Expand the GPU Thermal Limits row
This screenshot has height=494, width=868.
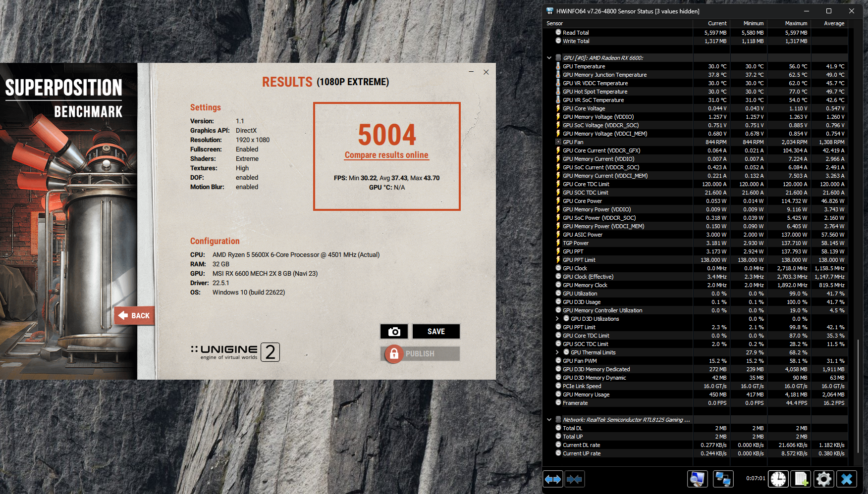557,352
